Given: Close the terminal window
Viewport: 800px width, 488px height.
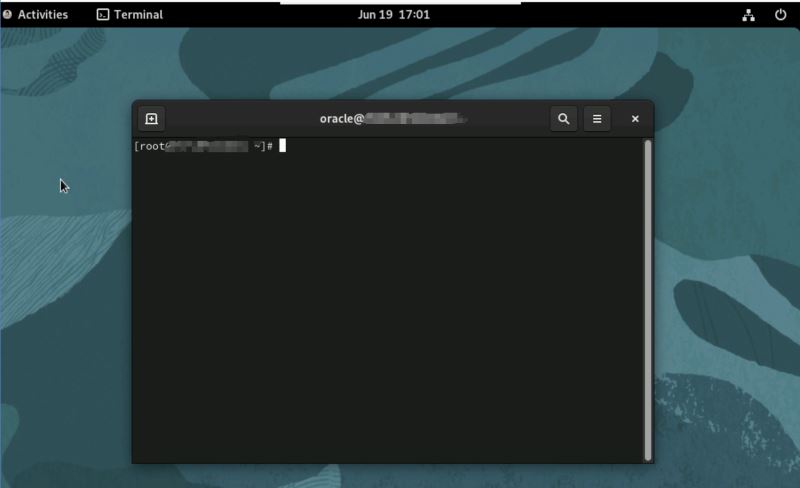Looking at the screenshot, I should pos(635,119).
